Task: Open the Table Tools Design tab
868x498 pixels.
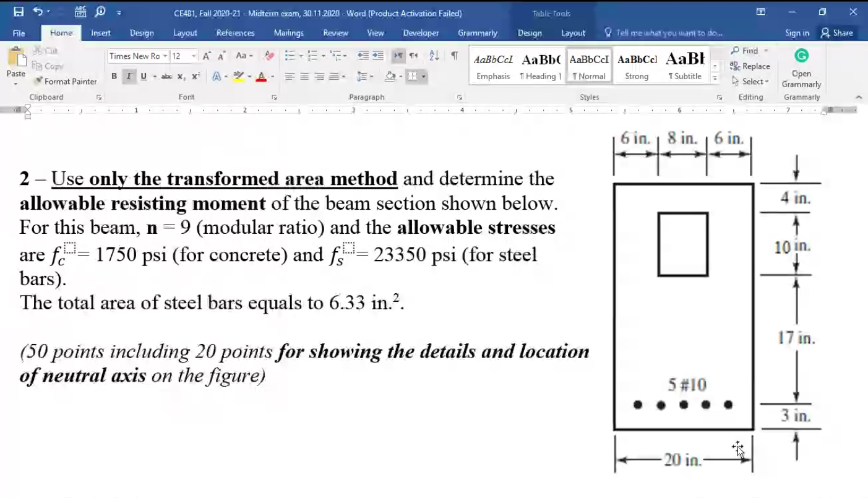Action: [530, 33]
